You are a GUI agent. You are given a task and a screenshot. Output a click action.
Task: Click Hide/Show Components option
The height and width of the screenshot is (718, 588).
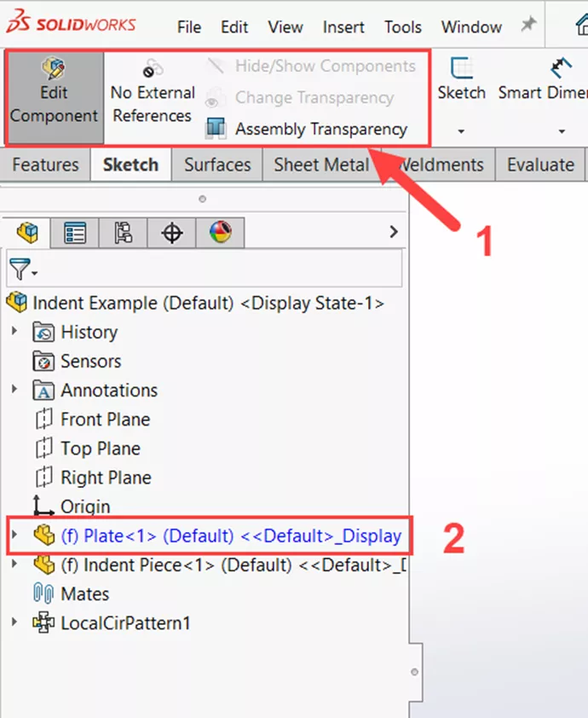(x=312, y=66)
